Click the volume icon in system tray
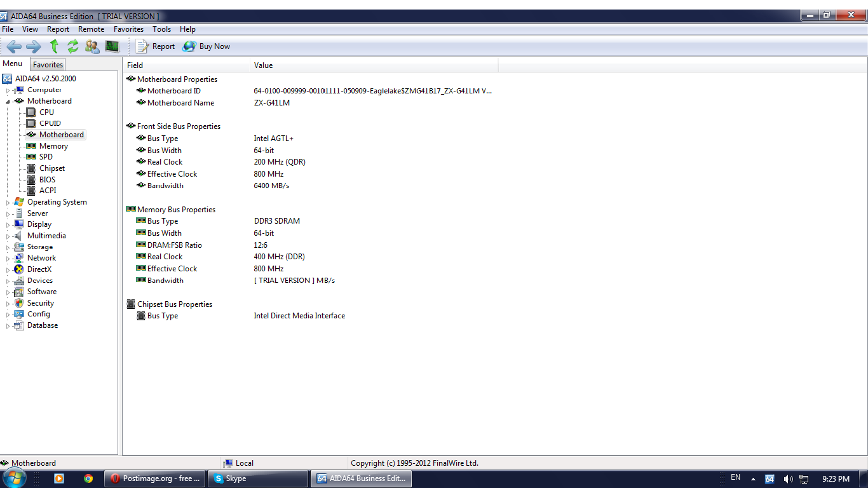This screenshot has width=868, height=488. pos(788,478)
